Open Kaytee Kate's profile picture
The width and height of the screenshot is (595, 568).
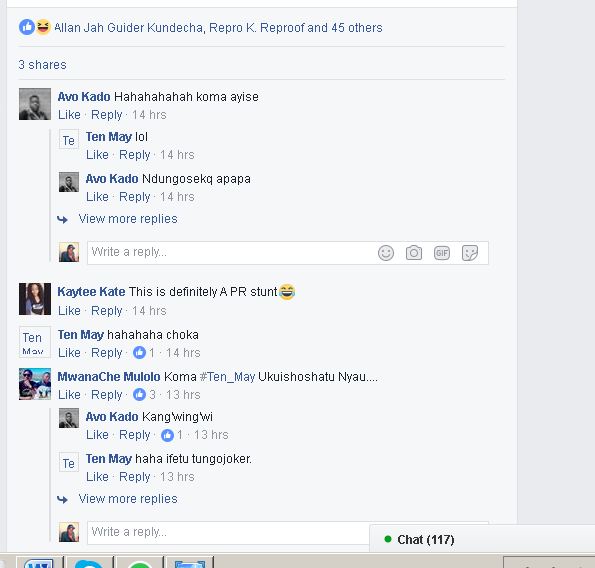pyautogui.click(x=35, y=299)
